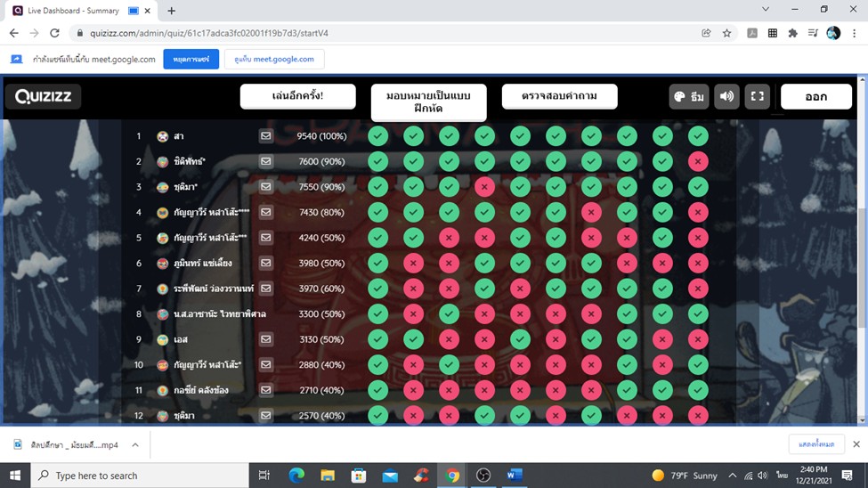This screenshot has width=868, height=488.
Task: Expand the mp4 download item options chevron
Action: pyautogui.click(x=135, y=444)
